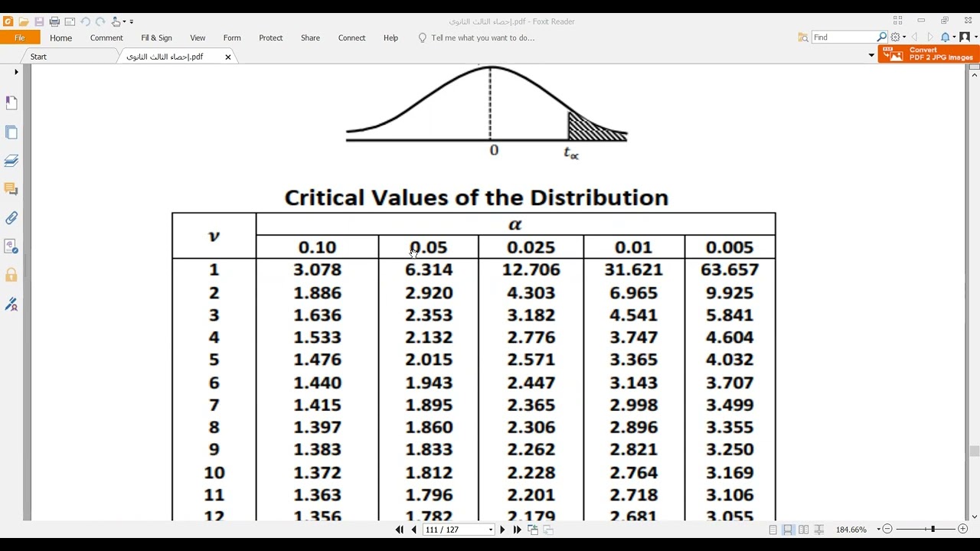The image size is (980, 551).
Task: Click the zoom in plus button
Action: (x=963, y=529)
